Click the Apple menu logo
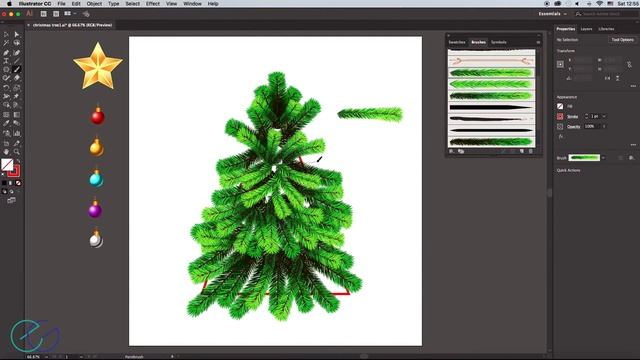 click(9, 4)
